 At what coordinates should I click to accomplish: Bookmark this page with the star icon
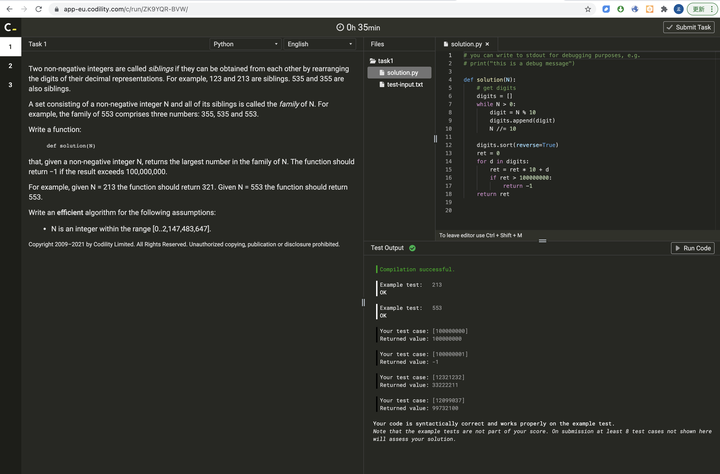pyautogui.click(x=589, y=9)
